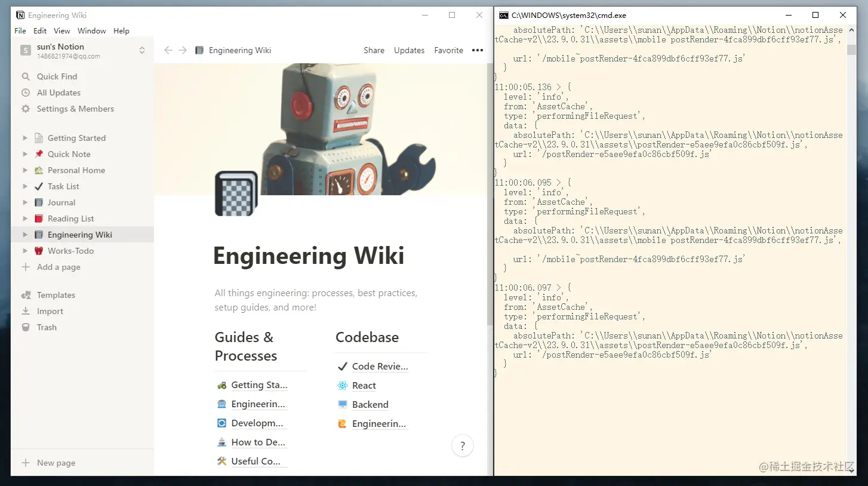Image resolution: width=868 pixels, height=486 pixels.
Task: Click the Personal Home house icon
Action: click(39, 170)
